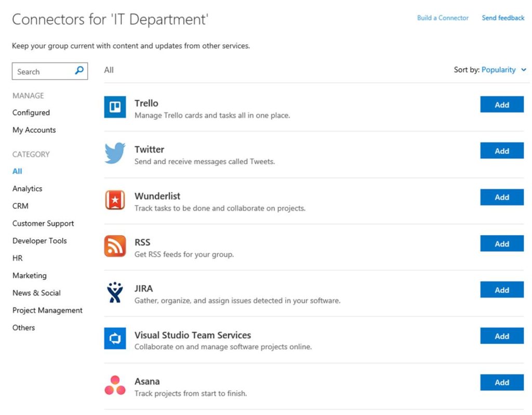
Task: Click the JIRA logo icon
Action: click(x=115, y=292)
